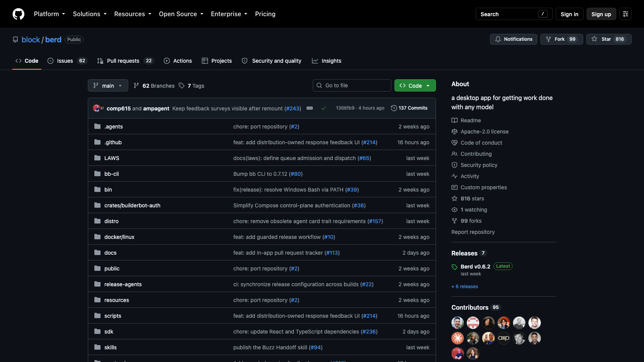
Task: Open the Pull requests tab
Action: 126,61
